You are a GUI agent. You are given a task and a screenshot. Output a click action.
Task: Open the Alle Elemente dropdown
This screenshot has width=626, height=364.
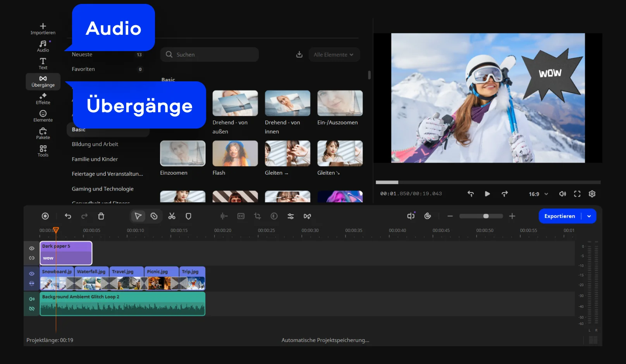click(334, 55)
